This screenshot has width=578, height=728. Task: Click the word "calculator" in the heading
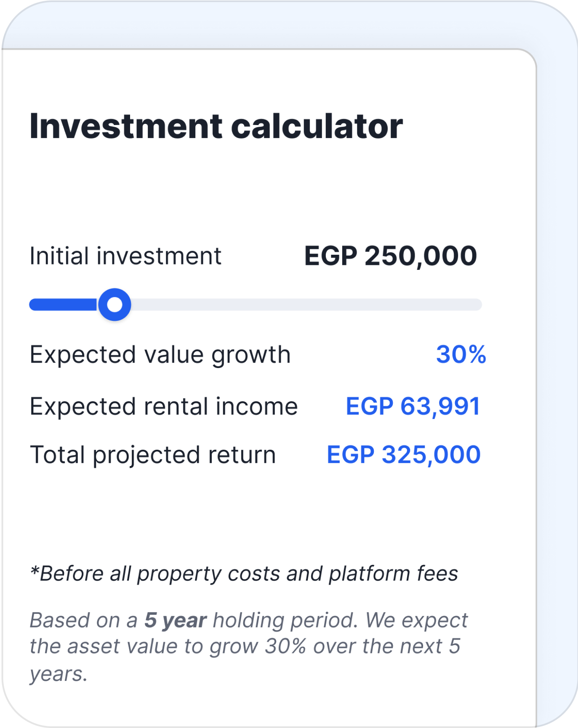pyautogui.click(x=317, y=126)
